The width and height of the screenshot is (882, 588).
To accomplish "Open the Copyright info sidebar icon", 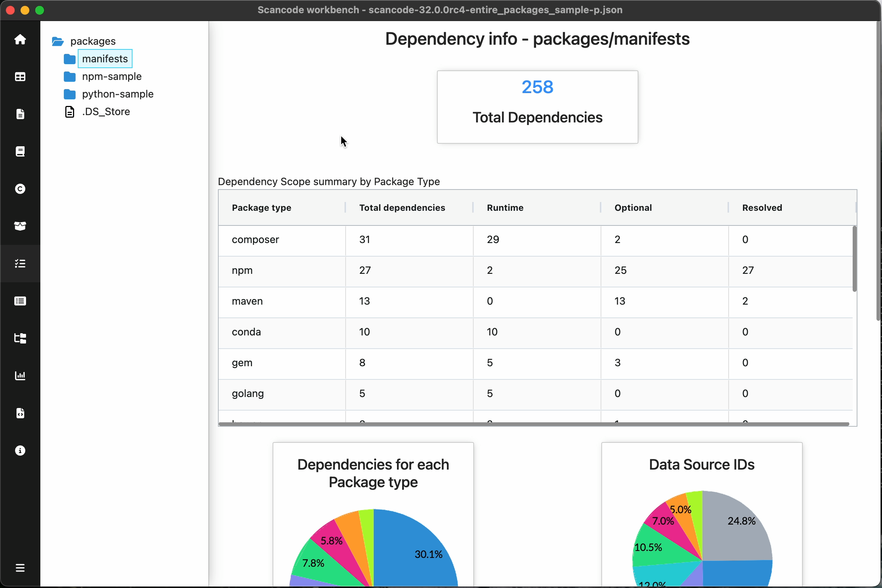I will pyautogui.click(x=20, y=189).
